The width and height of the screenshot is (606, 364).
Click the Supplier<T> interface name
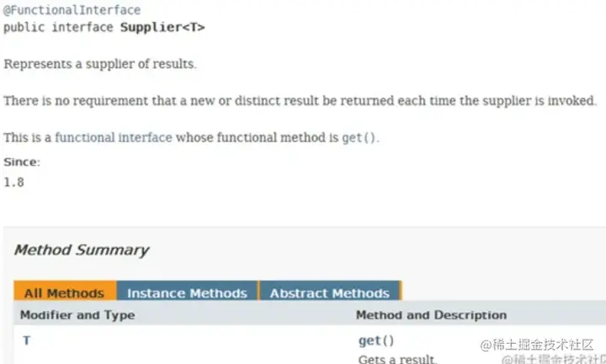(x=162, y=28)
